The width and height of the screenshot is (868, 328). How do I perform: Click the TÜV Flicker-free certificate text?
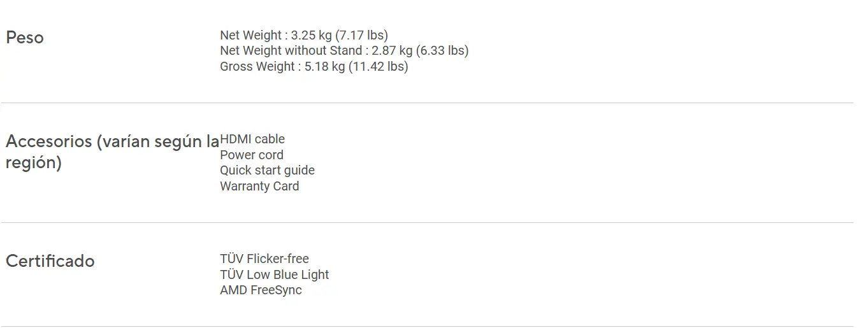(x=264, y=259)
